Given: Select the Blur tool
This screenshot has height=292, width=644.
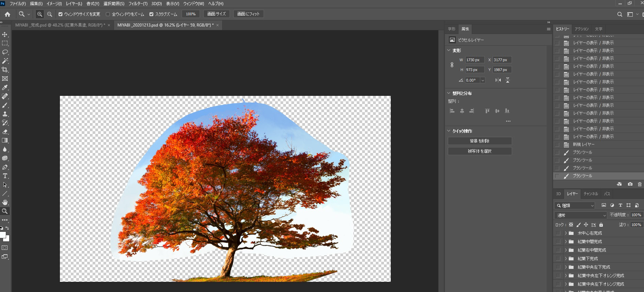Looking at the screenshot, I should [5, 149].
